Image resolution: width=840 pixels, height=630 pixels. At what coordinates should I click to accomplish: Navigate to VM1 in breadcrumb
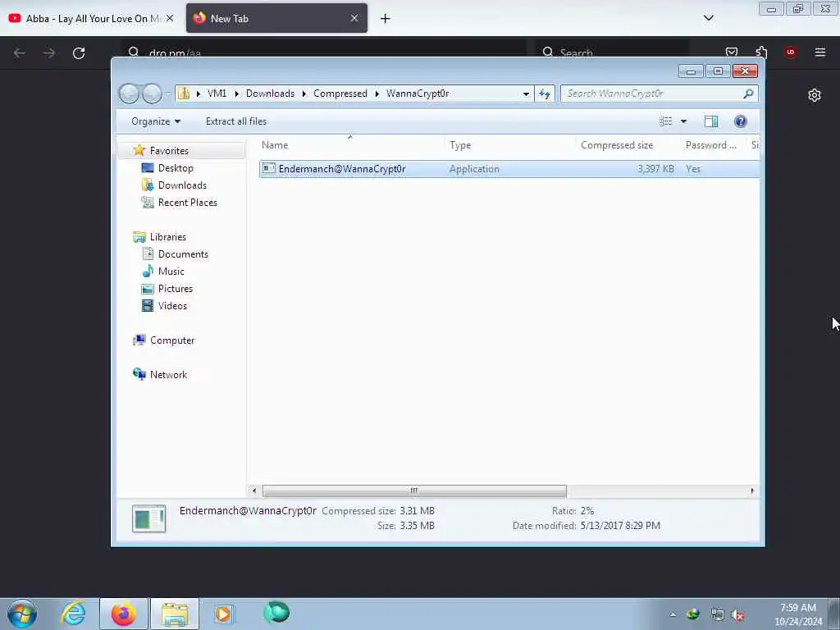[x=217, y=94]
